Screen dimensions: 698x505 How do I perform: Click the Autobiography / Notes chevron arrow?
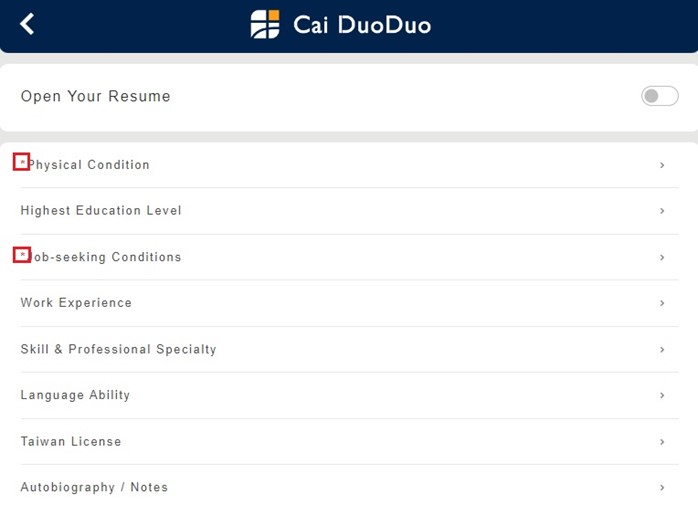click(x=662, y=487)
